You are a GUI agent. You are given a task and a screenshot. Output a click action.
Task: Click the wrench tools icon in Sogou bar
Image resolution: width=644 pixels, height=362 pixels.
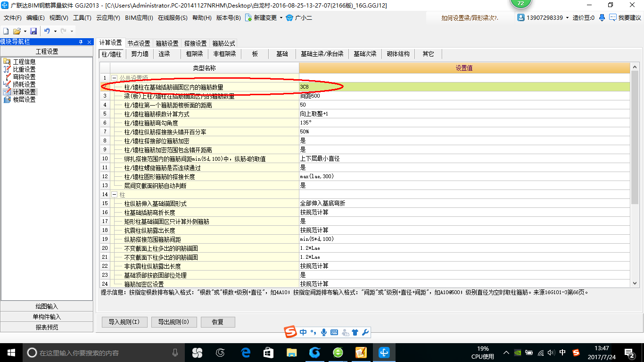point(365,332)
